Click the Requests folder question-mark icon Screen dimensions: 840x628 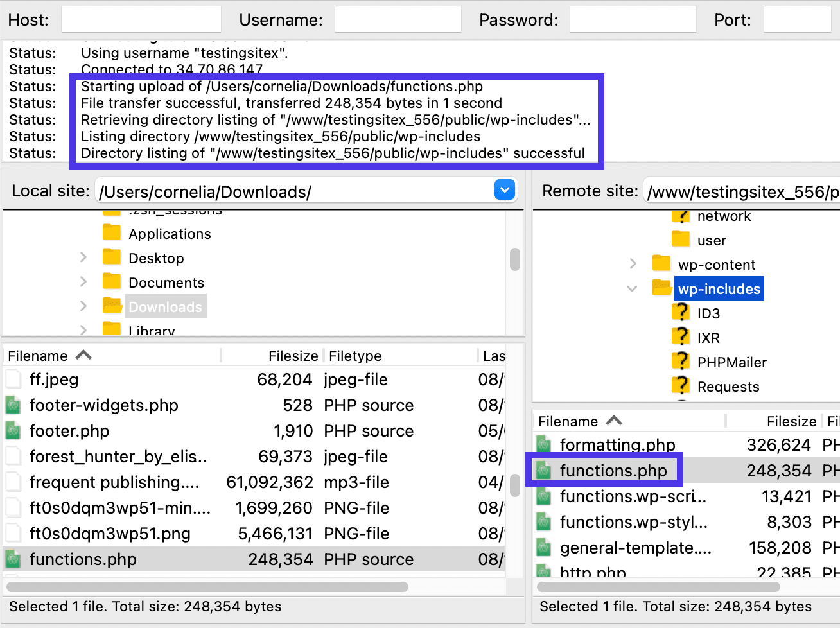[680, 386]
